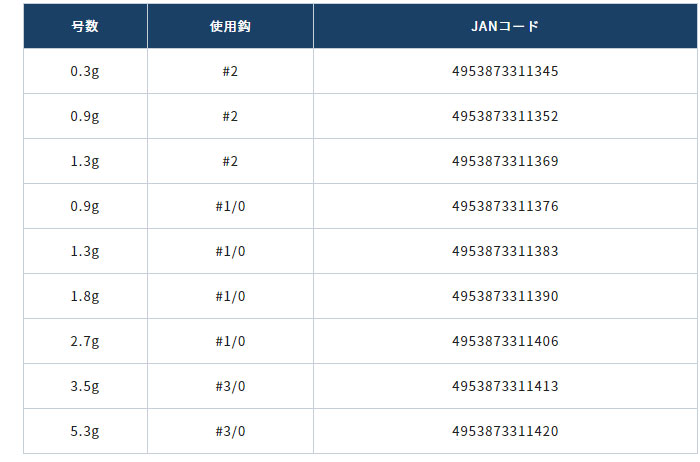Click the 号数 column header
Viewport: 700px width, 462px height.
(85, 26)
